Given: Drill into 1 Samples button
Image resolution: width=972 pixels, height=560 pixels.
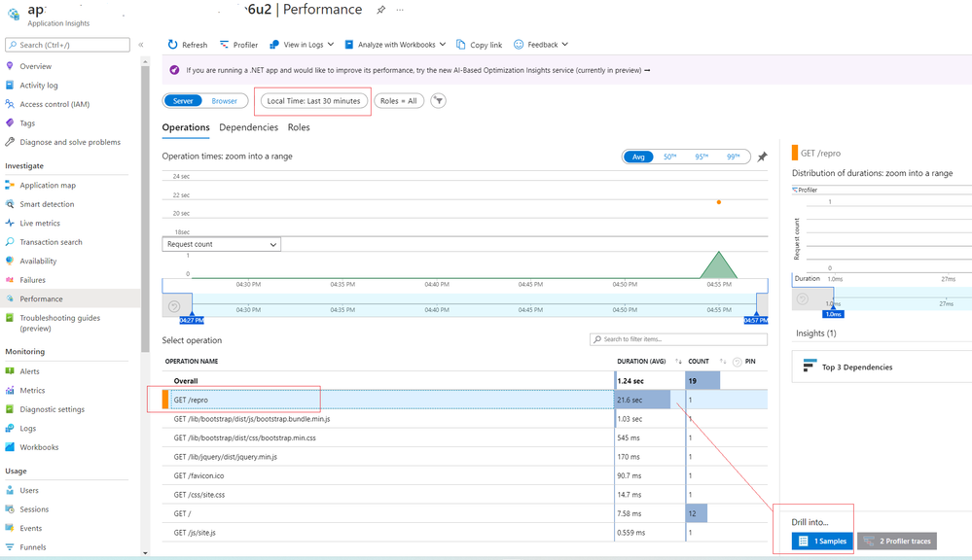Looking at the screenshot, I should 822,541.
